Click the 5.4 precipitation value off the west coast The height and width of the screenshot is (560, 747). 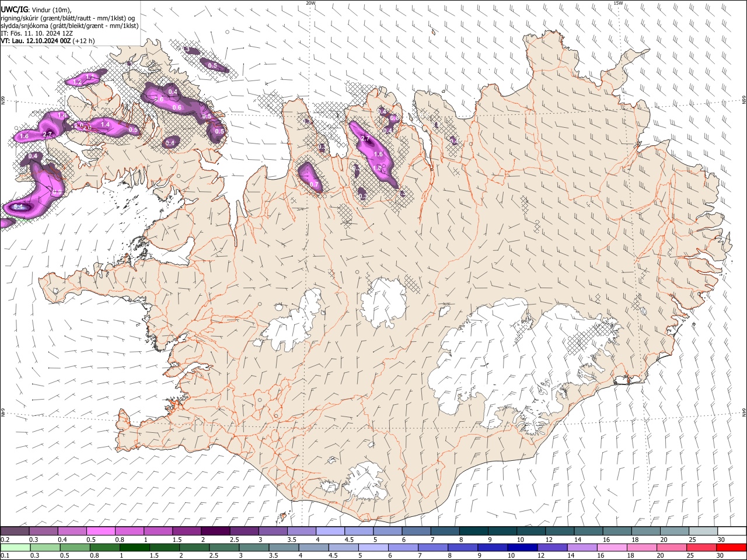tap(18, 206)
